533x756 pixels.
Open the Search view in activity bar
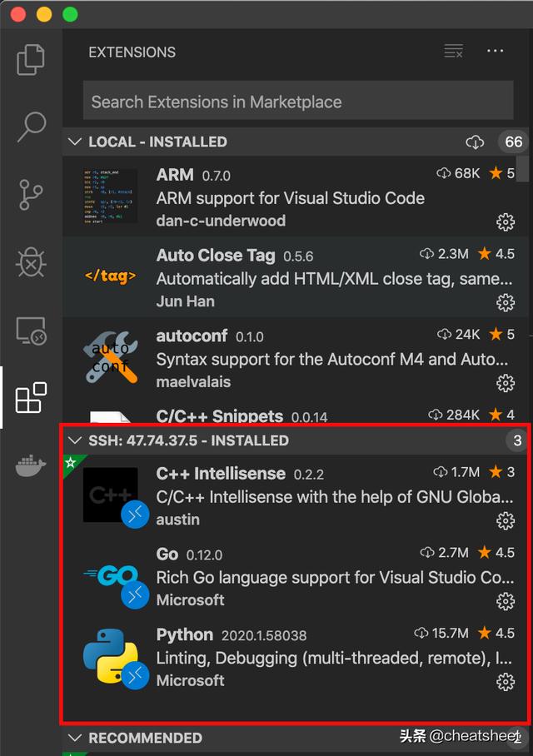click(32, 127)
